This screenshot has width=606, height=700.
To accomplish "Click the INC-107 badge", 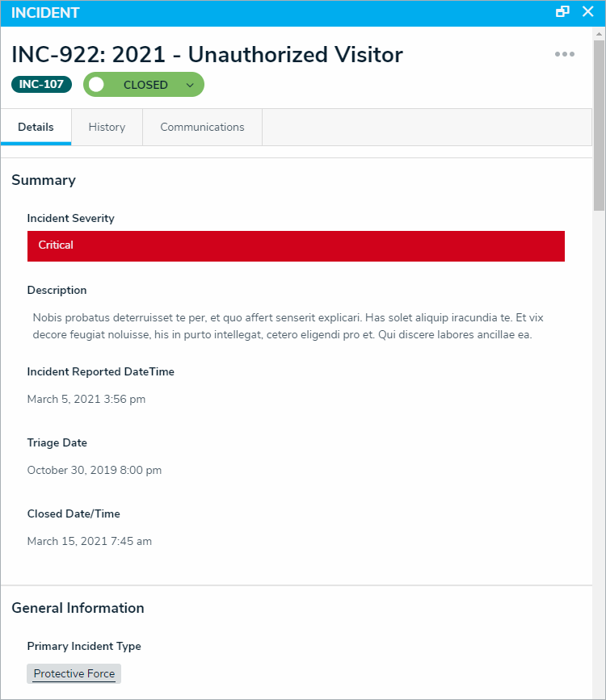I will point(41,85).
